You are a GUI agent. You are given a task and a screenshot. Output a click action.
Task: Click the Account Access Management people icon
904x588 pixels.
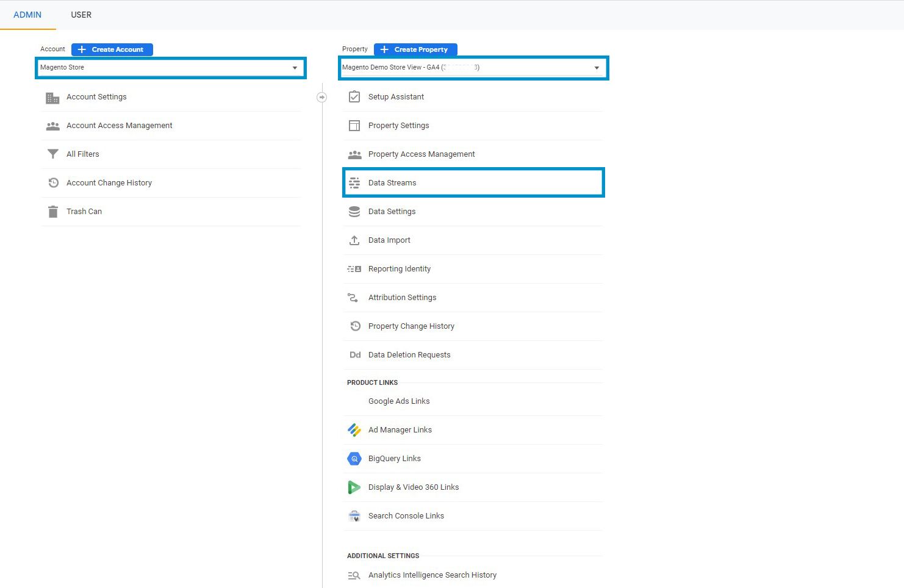click(53, 125)
